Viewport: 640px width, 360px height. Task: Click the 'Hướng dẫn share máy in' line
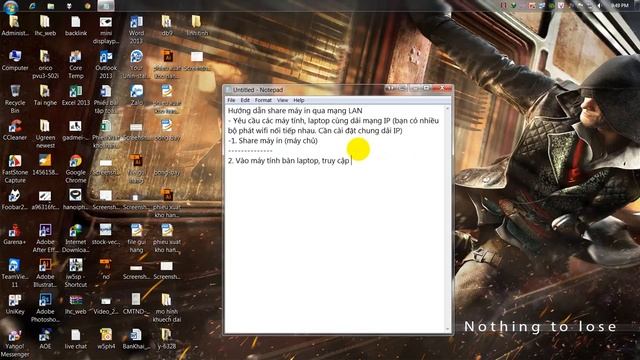tap(295, 110)
